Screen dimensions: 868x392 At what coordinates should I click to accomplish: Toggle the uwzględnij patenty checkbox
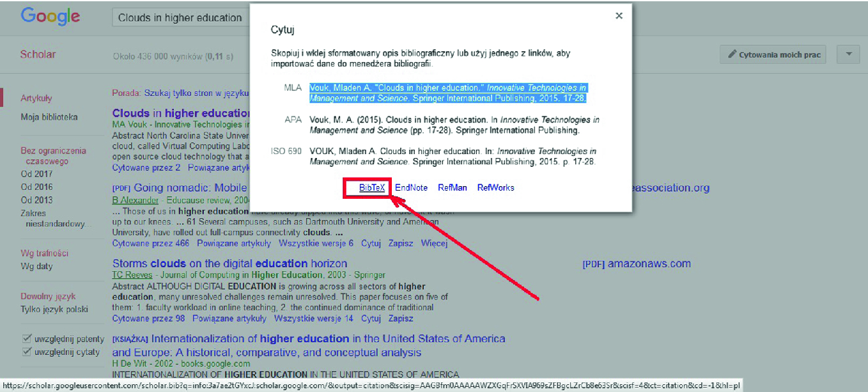tap(27, 339)
